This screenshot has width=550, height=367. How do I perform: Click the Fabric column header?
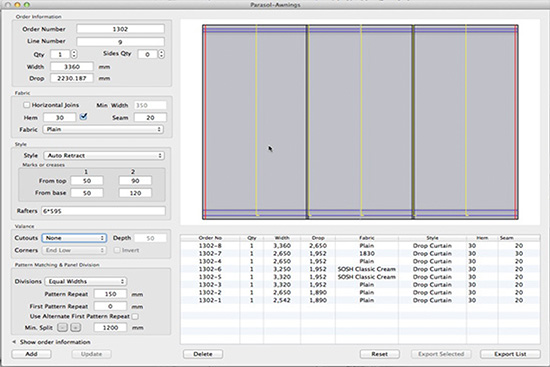point(367,238)
